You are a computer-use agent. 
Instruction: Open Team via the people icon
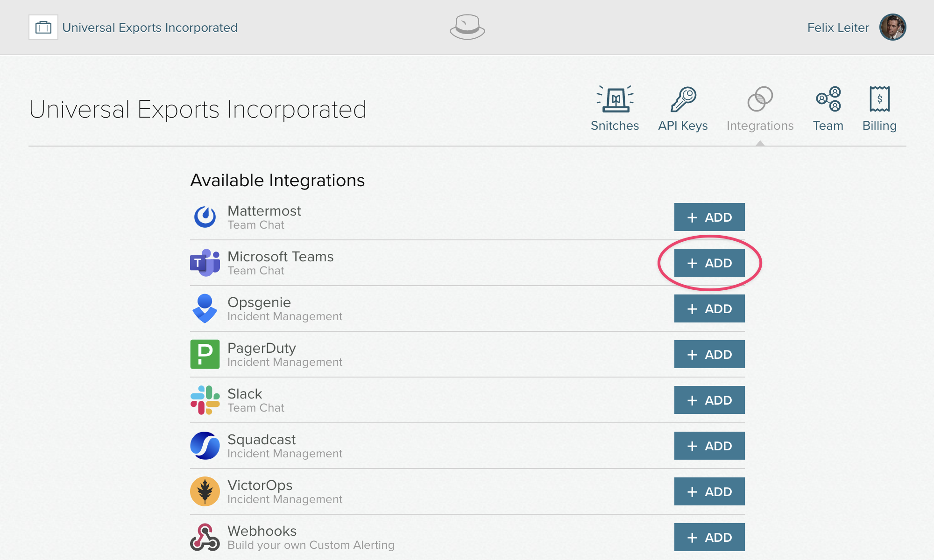(x=828, y=99)
